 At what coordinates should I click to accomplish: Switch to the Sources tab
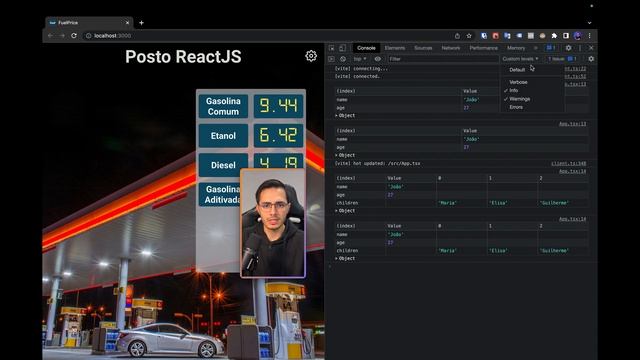[423, 48]
